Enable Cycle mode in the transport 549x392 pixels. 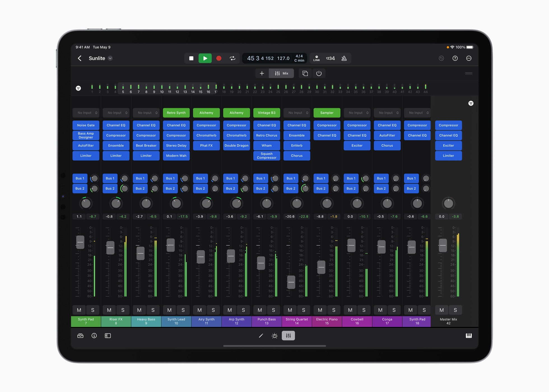coord(232,58)
